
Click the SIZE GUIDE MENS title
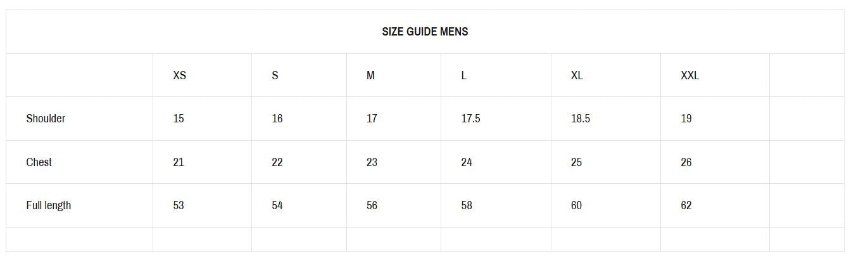pos(425,32)
